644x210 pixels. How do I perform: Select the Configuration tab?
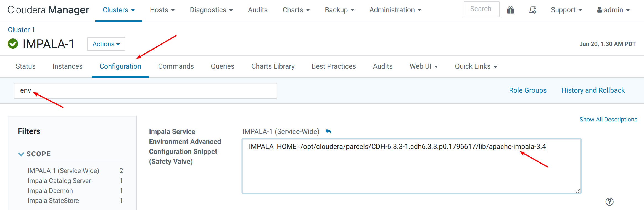pyautogui.click(x=120, y=66)
